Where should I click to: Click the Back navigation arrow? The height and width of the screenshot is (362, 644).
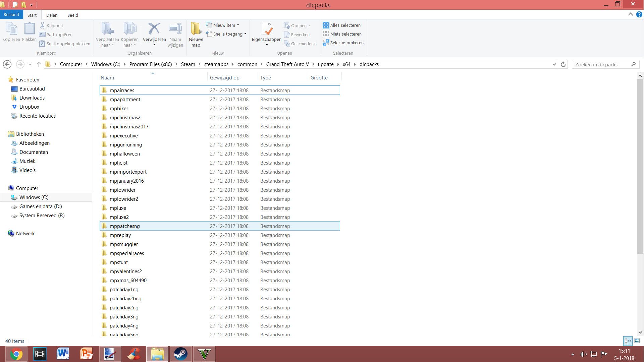[7, 64]
